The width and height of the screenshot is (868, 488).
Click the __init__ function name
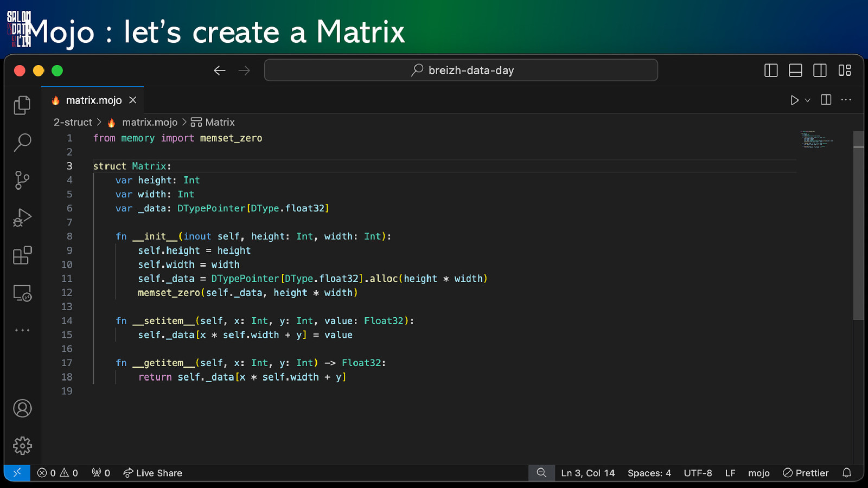(x=155, y=236)
